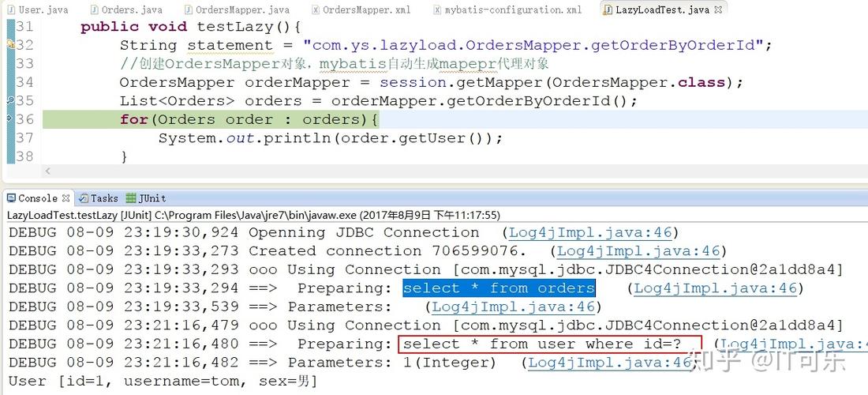Switch to the JUnit view tab
The width and height of the screenshot is (868, 395).
point(146,197)
